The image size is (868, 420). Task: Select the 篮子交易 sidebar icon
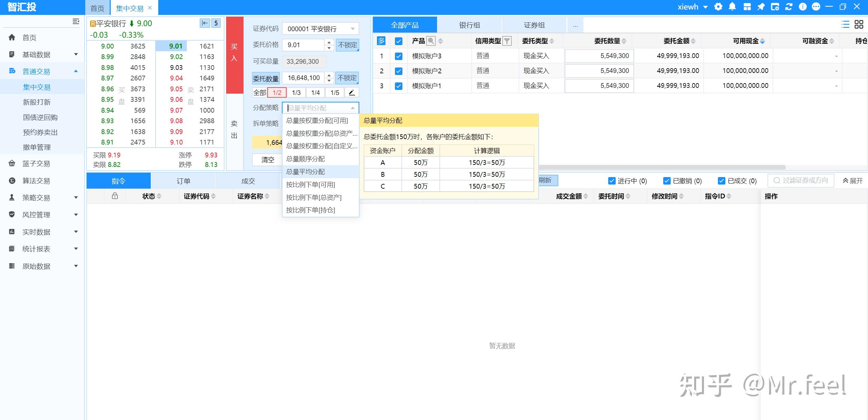click(11, 164)
